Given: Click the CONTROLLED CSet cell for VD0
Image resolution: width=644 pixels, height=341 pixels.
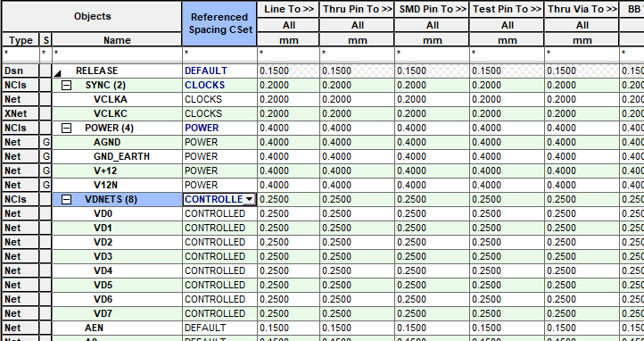Looking at the screenshot, I should pos(219,213).
